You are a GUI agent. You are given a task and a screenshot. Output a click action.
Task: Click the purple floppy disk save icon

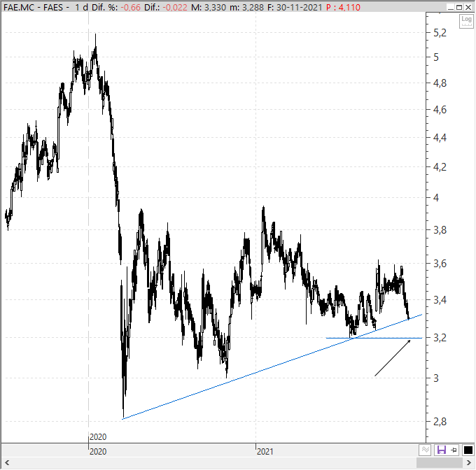[441, 450]
